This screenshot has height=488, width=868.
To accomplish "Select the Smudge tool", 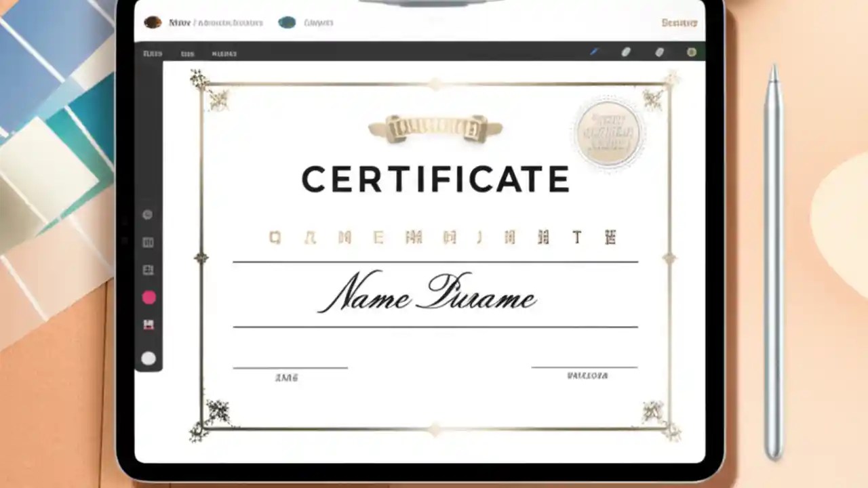I will [659, 52].
